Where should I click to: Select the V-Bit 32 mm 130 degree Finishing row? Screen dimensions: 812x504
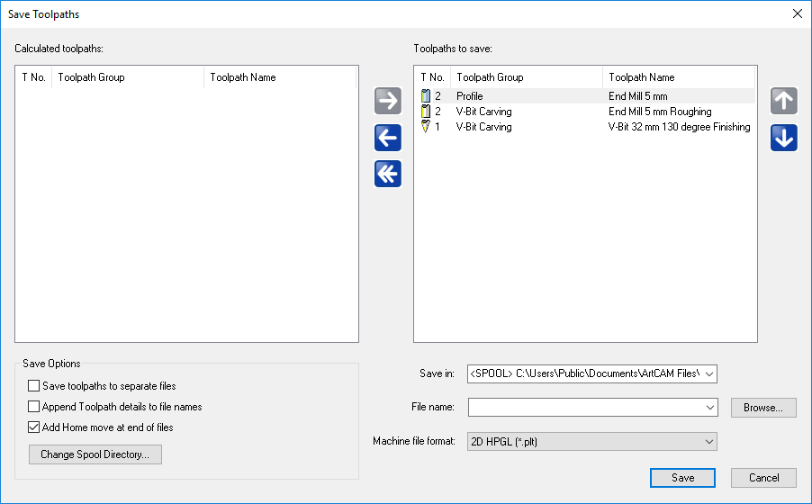(x=586, y=127)
